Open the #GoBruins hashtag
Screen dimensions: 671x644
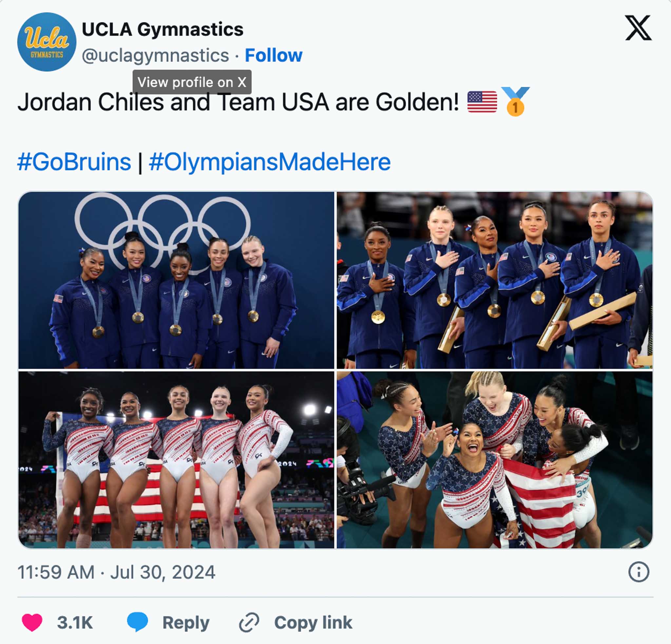click(x=74, y=162)
